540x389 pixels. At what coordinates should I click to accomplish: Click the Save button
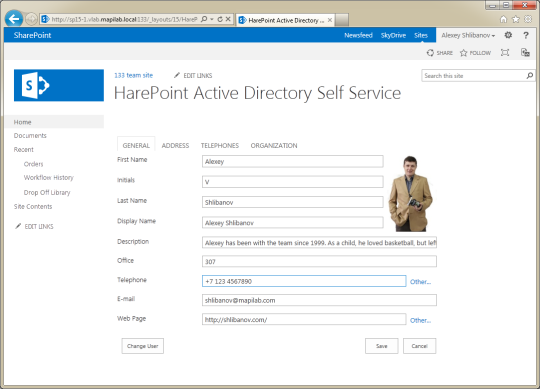[x=382, y=346]
